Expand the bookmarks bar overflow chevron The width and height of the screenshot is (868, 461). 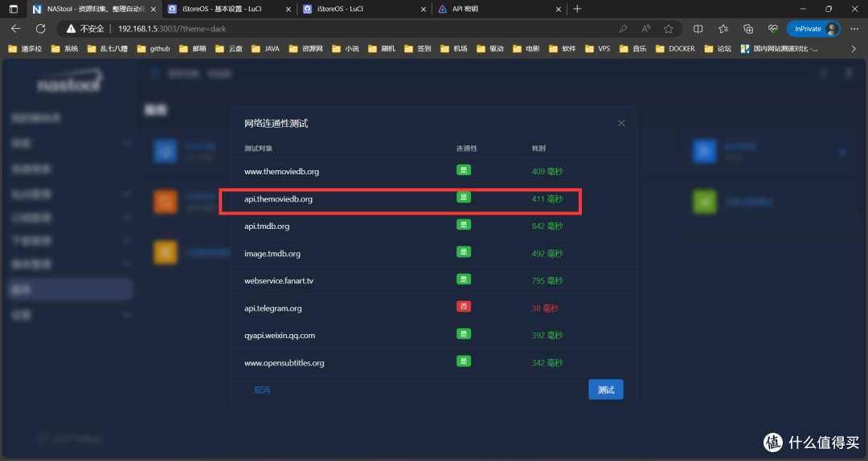point(853,49)
